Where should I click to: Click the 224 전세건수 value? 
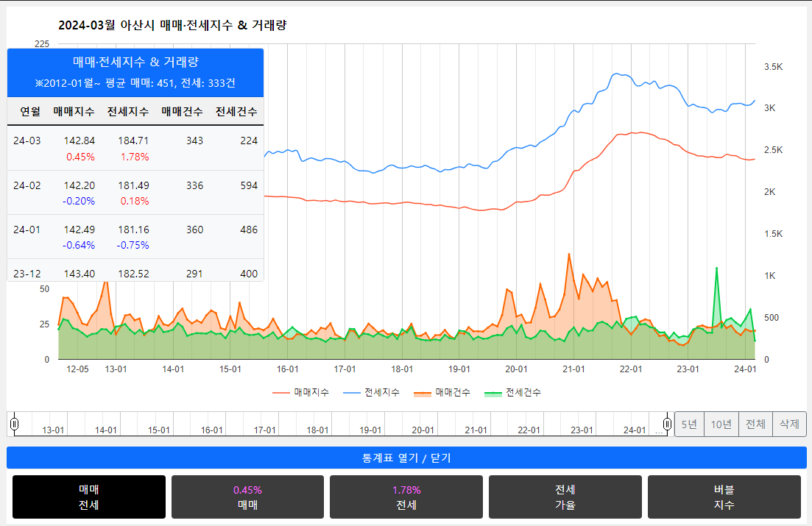(249, 141)
